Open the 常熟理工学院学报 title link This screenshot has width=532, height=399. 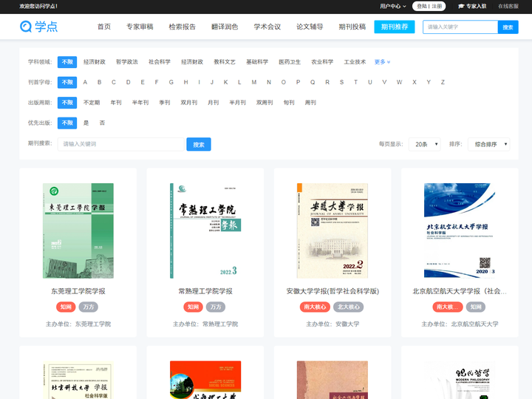click(205, 291)
